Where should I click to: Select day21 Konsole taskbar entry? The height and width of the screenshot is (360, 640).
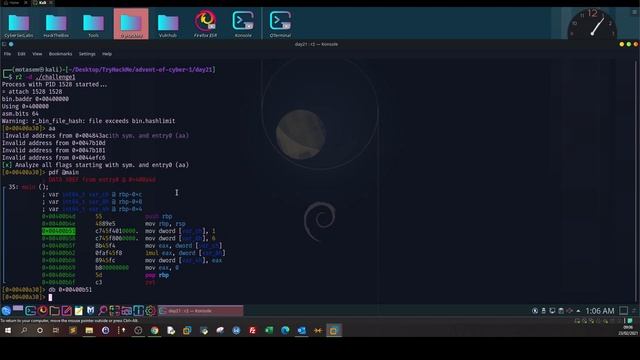(201, 311)
